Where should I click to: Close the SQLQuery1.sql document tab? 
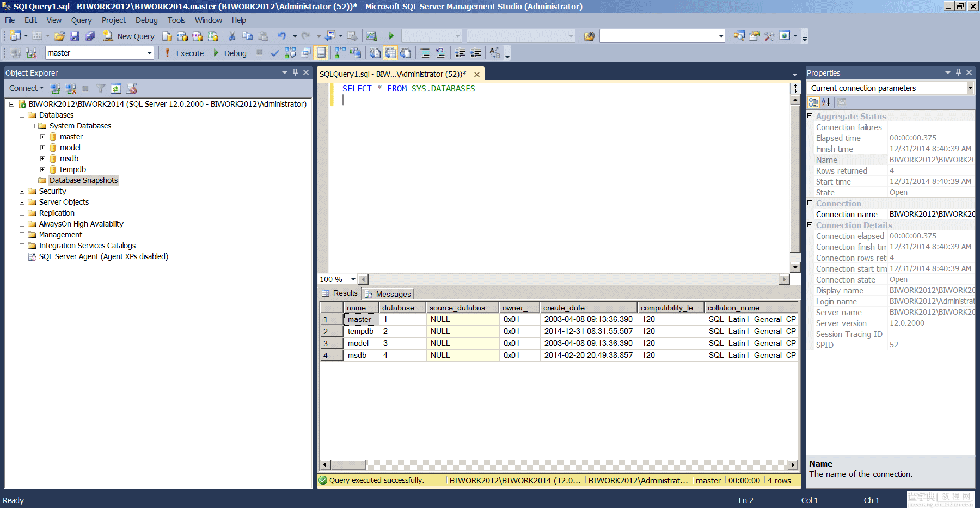[477, 75]
